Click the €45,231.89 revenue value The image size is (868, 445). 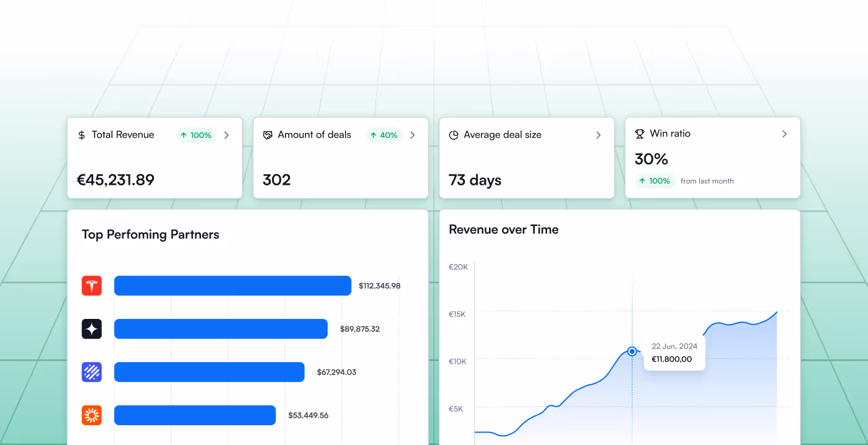(116, 180)
